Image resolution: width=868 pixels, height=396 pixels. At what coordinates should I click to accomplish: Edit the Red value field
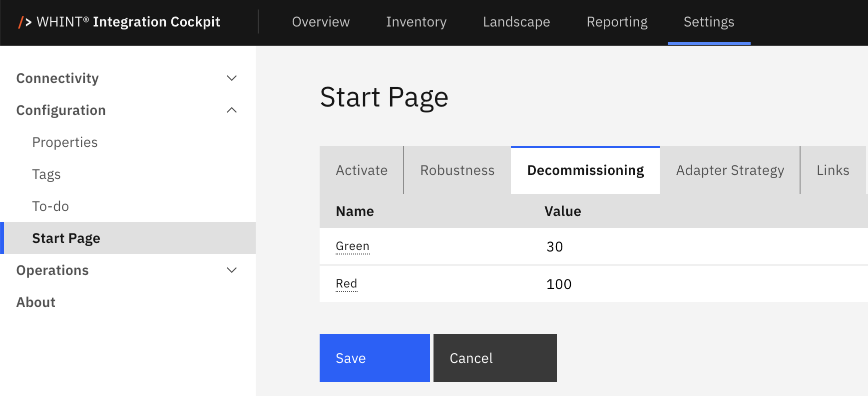699,284
